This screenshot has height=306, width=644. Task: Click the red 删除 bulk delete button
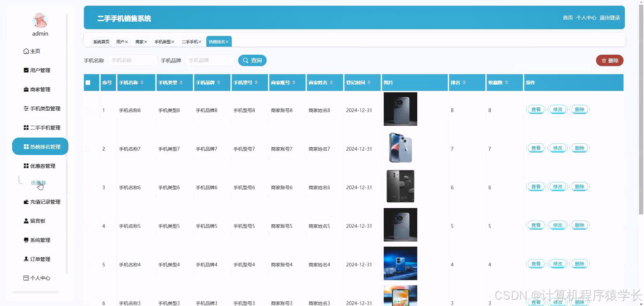[x=610, y=60]
